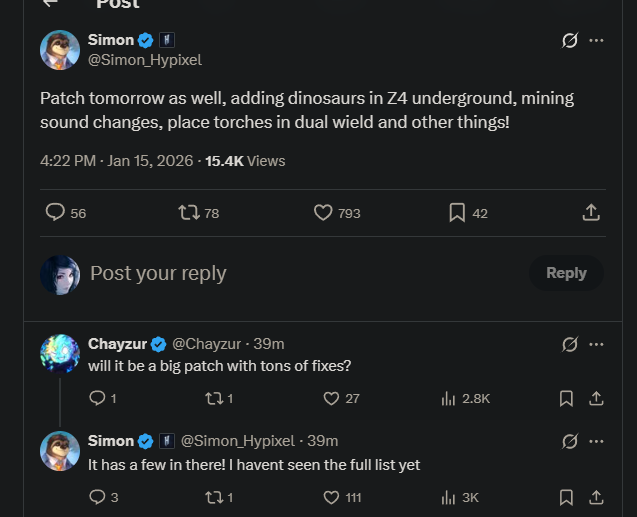The height and width of the screenshot is (517, 637).
Task: Repost Chayzur's reply
Action: click(x=213, y=398)
